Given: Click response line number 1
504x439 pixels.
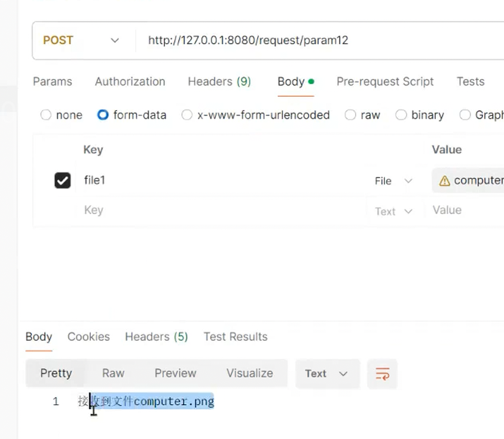Looking at the screenshot, I should click(56, 401).
